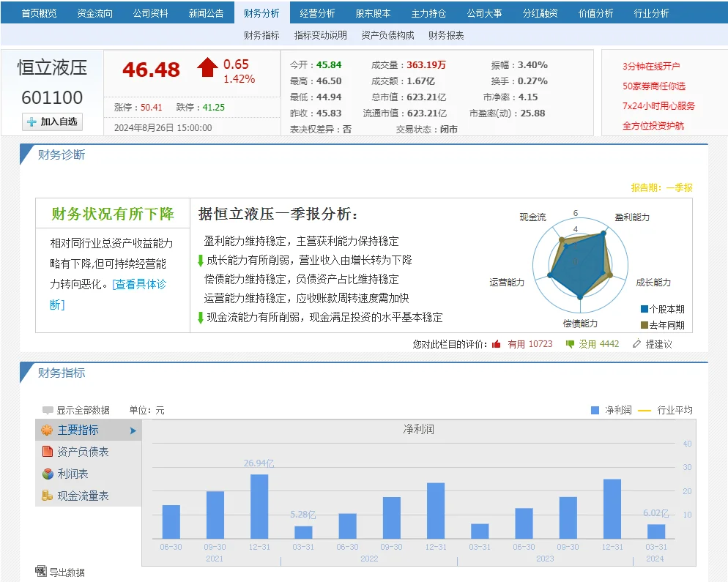Click the 去年同期 olive legend swatch
This screenshot has width=728, height=582.
(645, 325)
